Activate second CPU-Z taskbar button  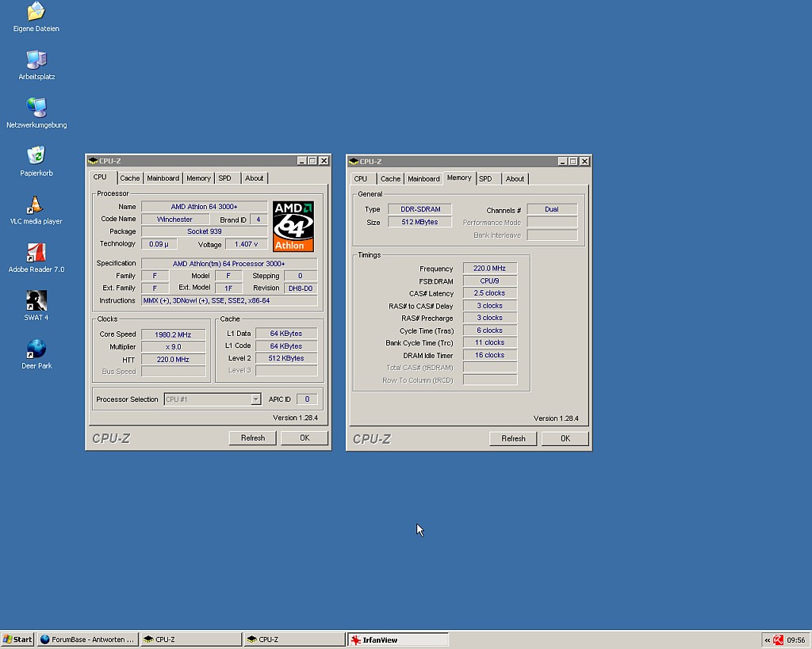click(295, 639)
